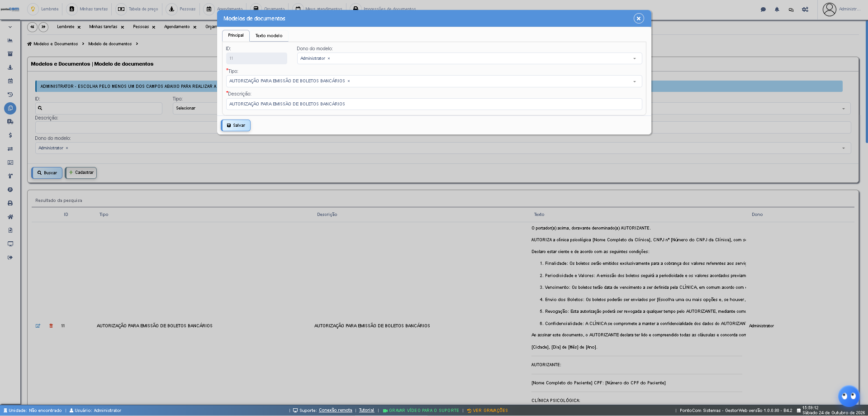868x416 pixels.
Task: Open the printer sidebar icon
Action: pos(10,203)
